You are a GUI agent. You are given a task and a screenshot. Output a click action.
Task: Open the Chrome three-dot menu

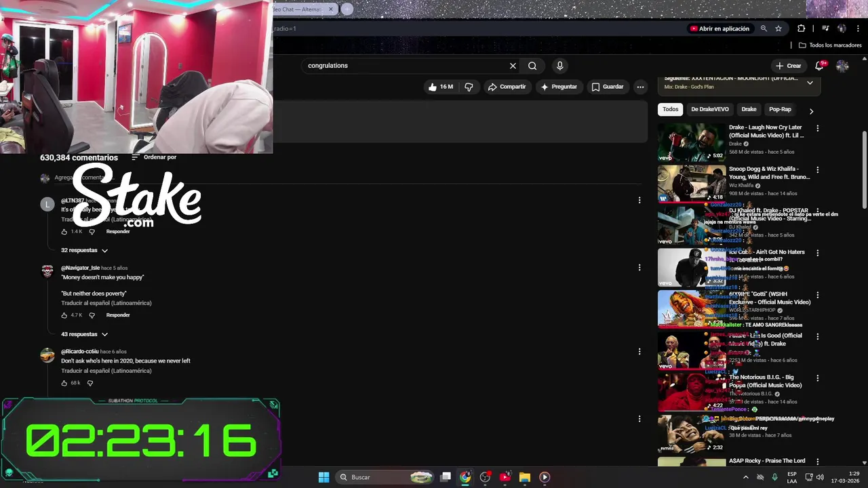point(859,28)
